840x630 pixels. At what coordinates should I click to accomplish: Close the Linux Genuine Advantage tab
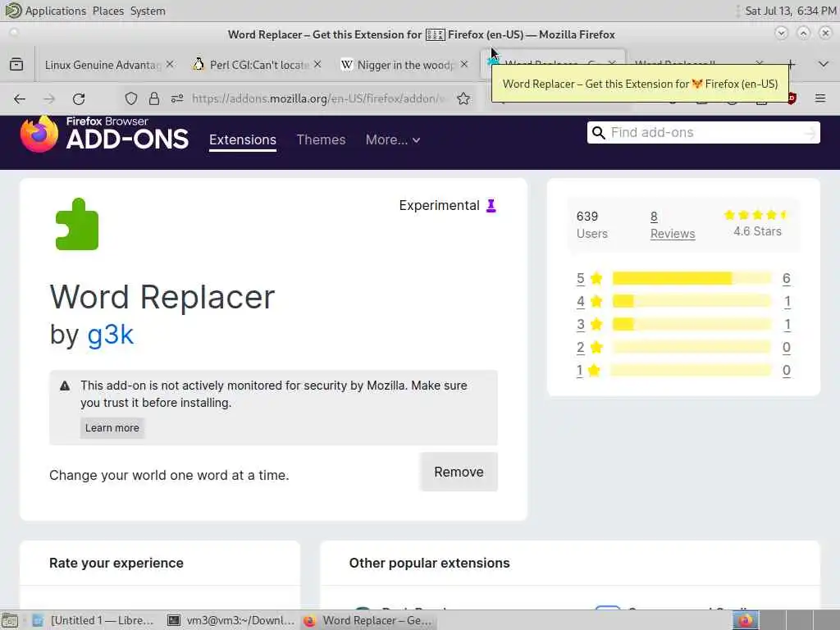170,64
